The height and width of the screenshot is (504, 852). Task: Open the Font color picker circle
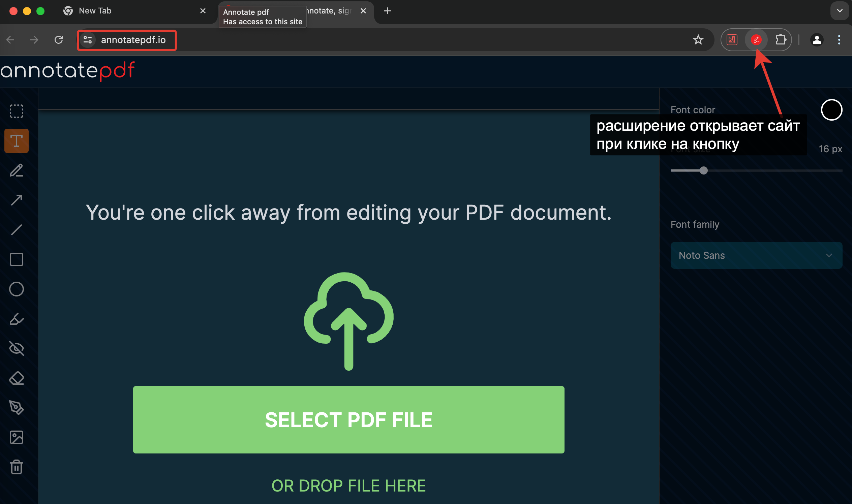pos(831,110)
